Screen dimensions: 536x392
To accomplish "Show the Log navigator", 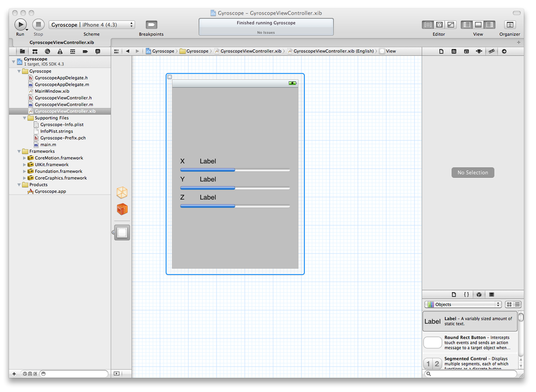I will (x=98, y=51).
